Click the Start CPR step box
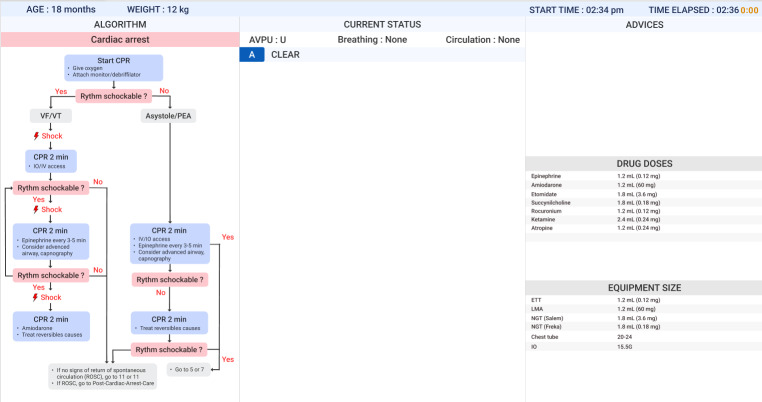Screen dimensions: 762x402 pyautogui.click(x=114, y=68)
